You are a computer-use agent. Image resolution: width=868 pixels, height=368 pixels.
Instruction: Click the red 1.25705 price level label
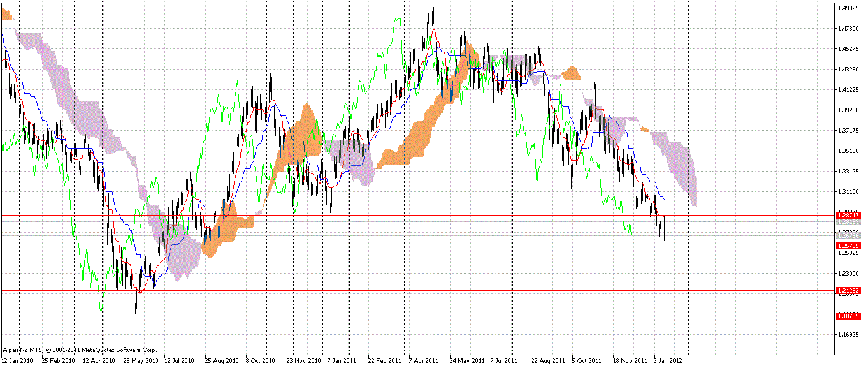pyautogui.click(x=848, y=246)
